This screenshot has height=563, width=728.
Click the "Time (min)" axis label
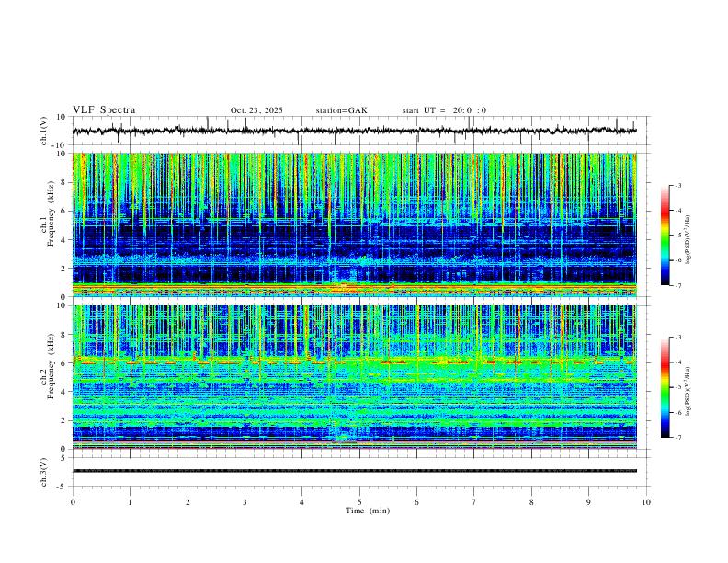368,511
